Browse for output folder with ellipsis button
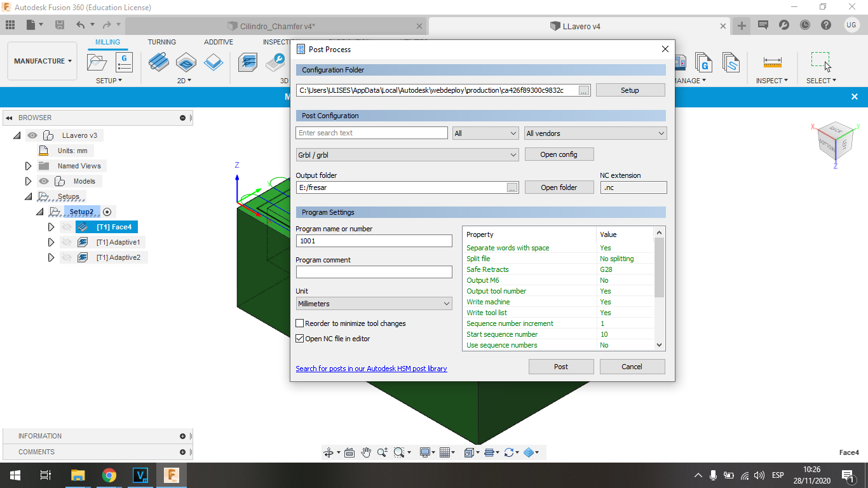The image size is (868, 488). [x=512, y=187]
